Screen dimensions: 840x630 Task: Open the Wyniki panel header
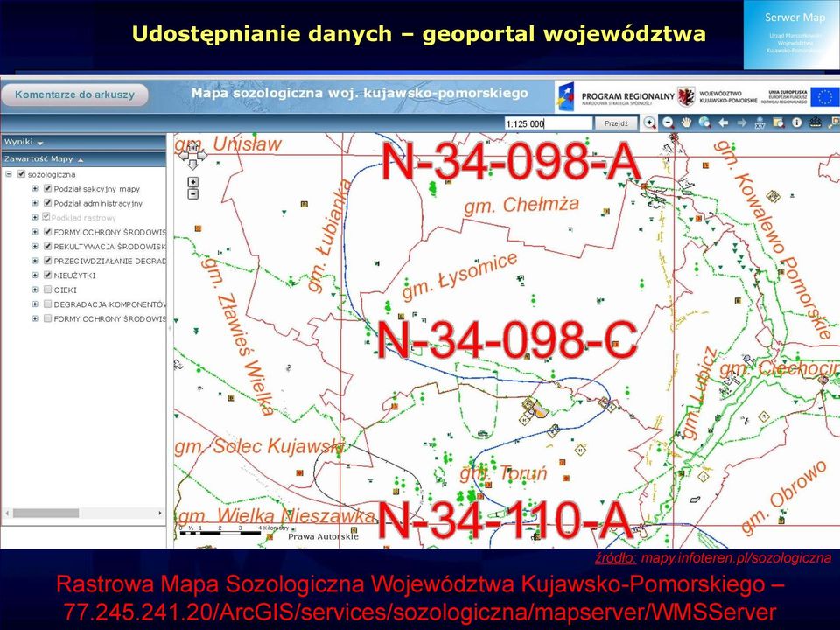click(x=83, y=142)
